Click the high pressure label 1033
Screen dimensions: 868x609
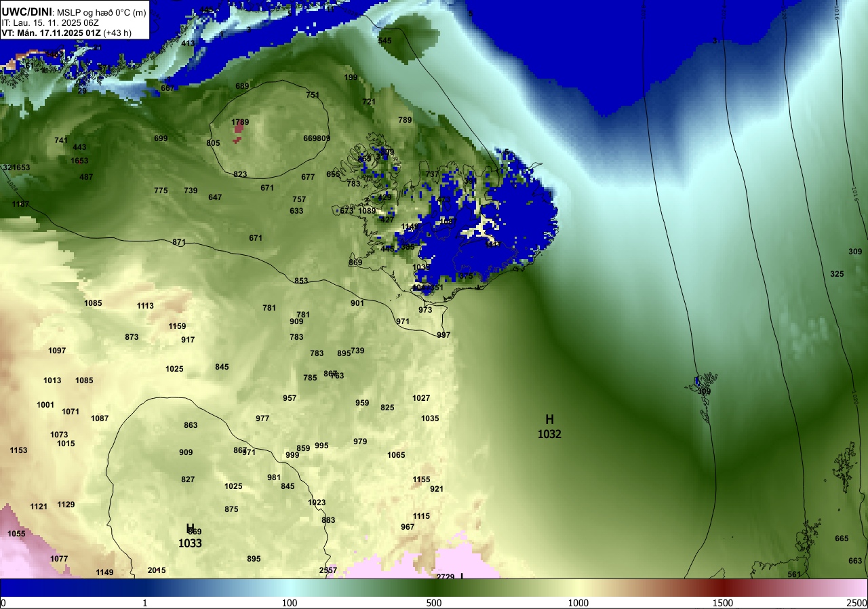(x=190, y=543)
